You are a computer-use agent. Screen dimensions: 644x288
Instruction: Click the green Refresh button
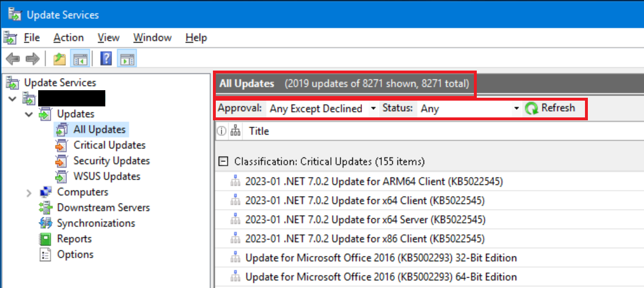(550, 108)
